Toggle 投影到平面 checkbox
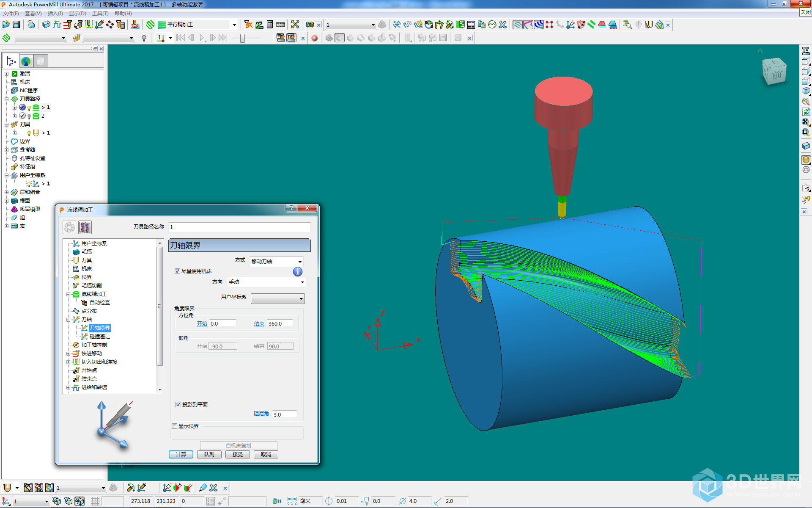The width and height of the screenshot is (812, 508). point(178,405)
